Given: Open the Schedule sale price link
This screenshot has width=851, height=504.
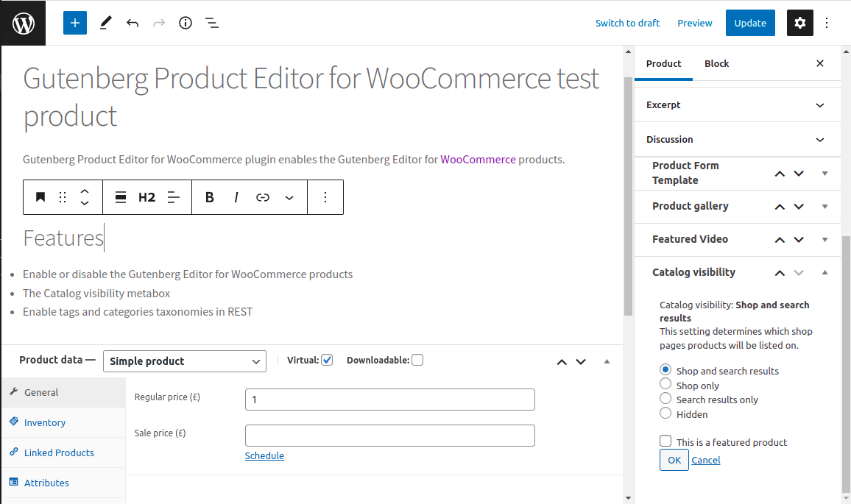Looking at the screenshot, I should click(264, 455).
